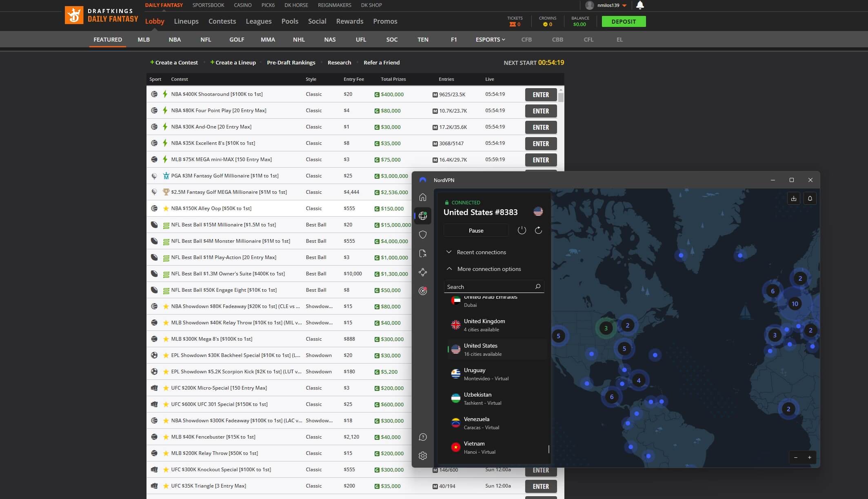The width and height of the screenshot is (868, 499).
Task: Switch to the MLB sport tab
Action: (144, 40)
